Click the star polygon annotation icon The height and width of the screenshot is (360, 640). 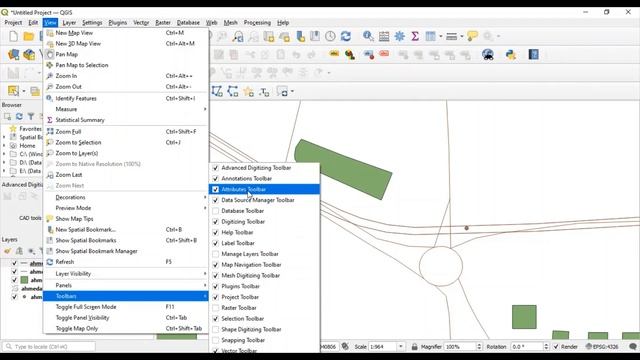pos(248,91)
